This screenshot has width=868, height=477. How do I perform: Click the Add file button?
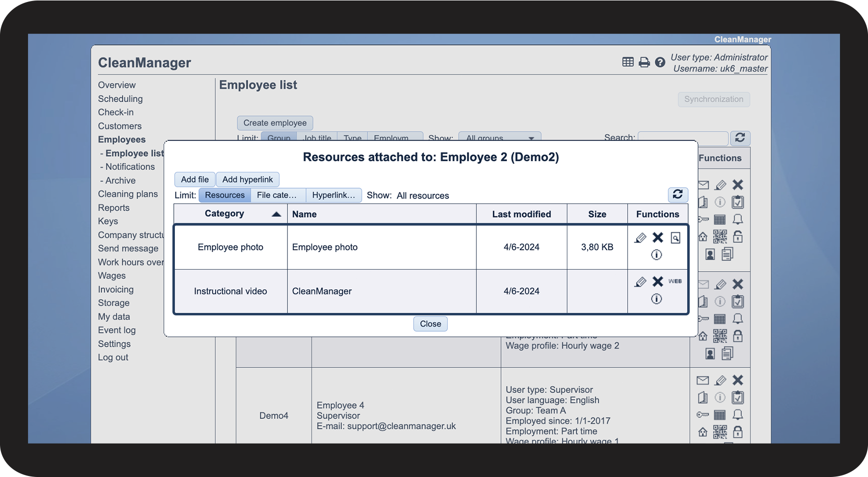click(x=195, y=179)
